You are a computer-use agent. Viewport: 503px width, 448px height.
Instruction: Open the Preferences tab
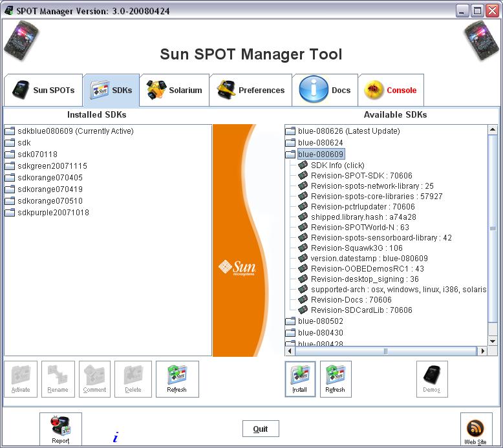[251, 91]
